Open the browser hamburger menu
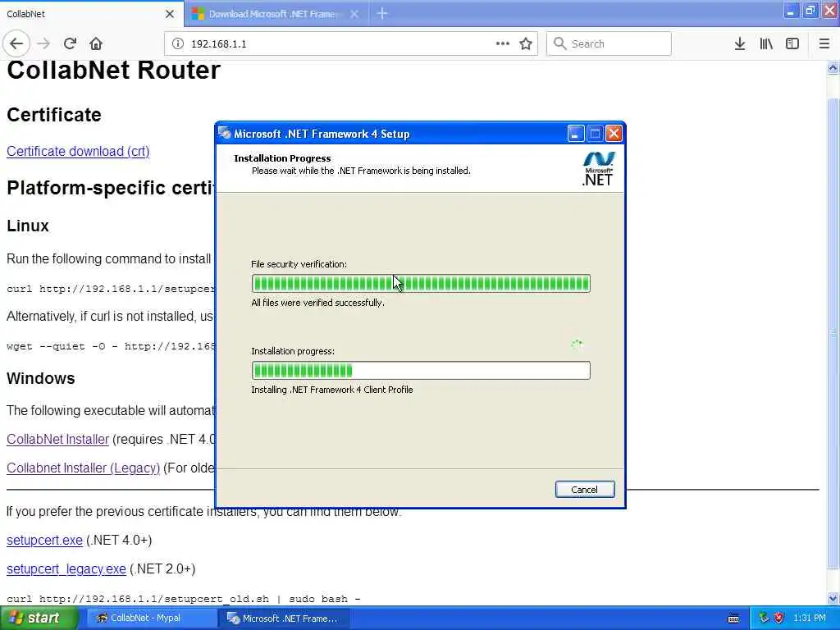This screenshot has width=840, height=630. coord(824,43)
